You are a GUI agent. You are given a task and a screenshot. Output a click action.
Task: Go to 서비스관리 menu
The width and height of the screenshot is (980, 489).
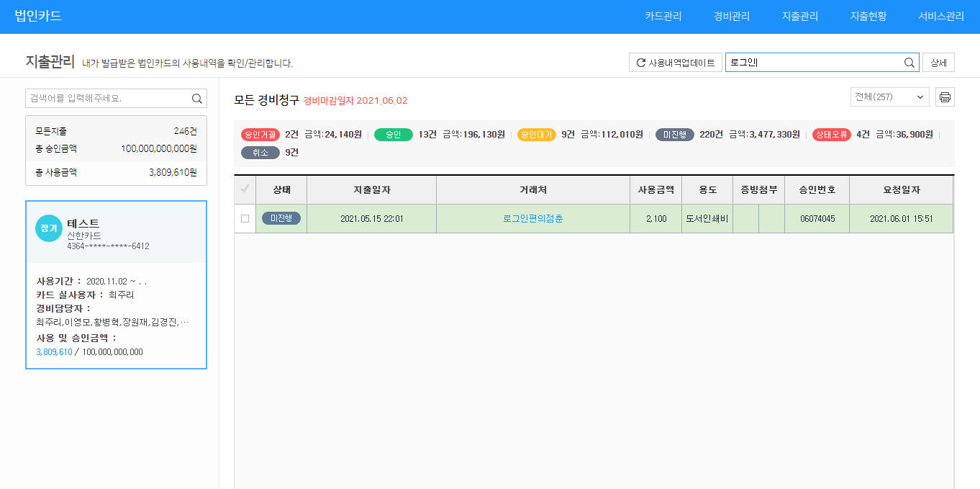[940, 17]
